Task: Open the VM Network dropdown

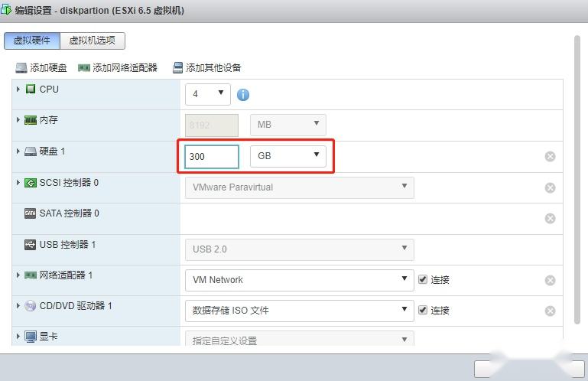Action: (299, 280)
